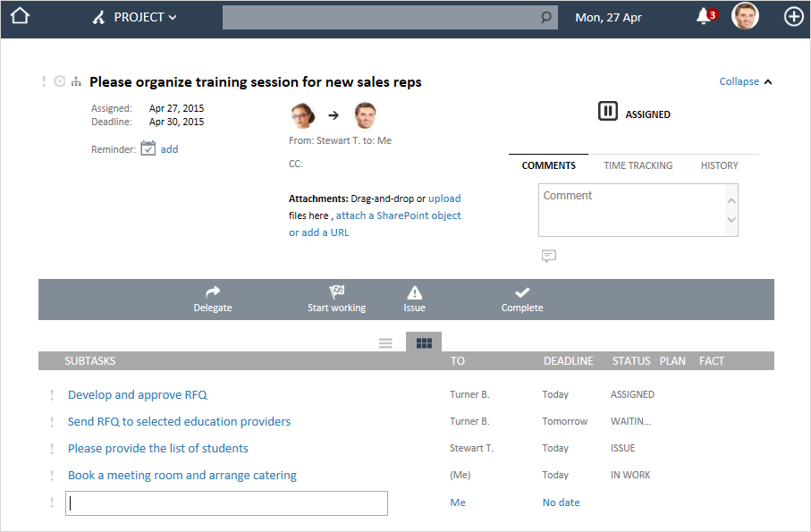
Task: Mark task Complete with checkmark
Action: [522, 299]
